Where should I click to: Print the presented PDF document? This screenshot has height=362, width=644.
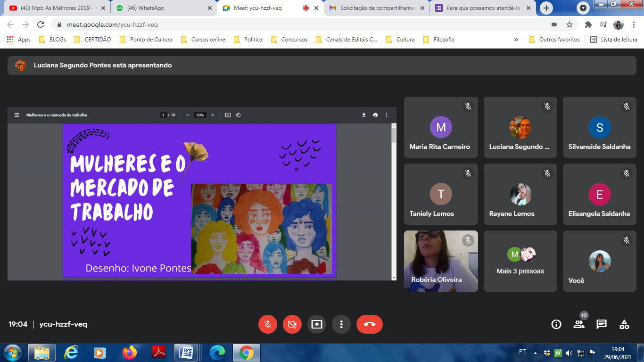[x=375, y=115]
